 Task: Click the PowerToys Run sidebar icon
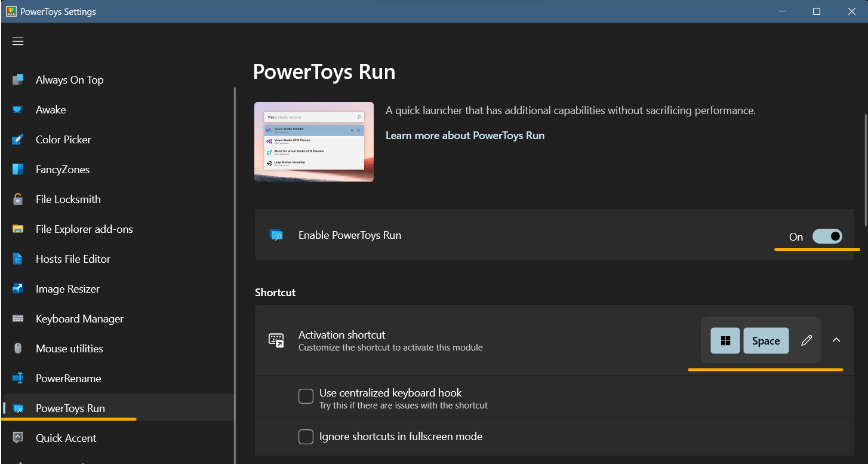(18, 408)
